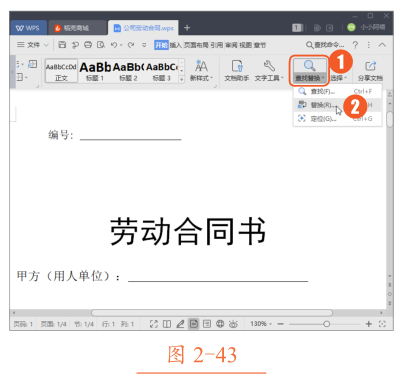Open the 文件 menu dropdown arrow
Image resolution: width=401 pixels, height=382 pixels.
[46, 45]
